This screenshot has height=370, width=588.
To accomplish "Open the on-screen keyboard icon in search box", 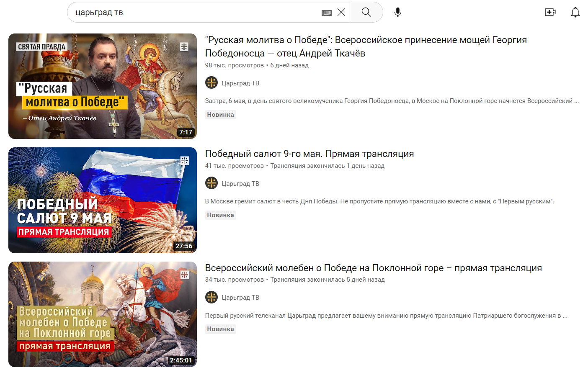I will click(327, 13).
